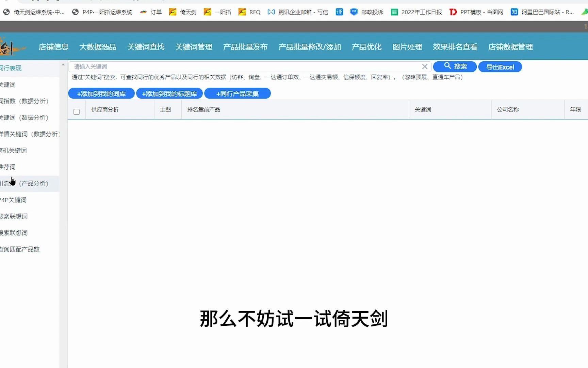Select 关键词 (数据分析) sidebar item

[x=30, y=118]
